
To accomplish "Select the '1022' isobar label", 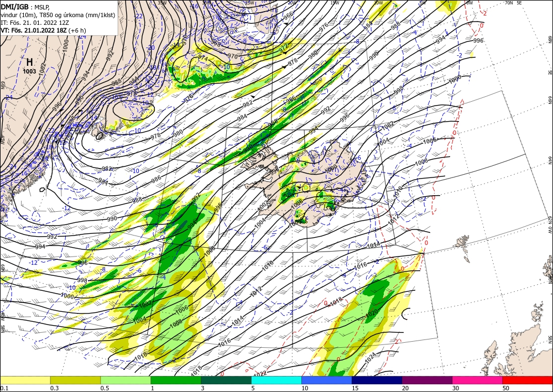I will 260,374.
